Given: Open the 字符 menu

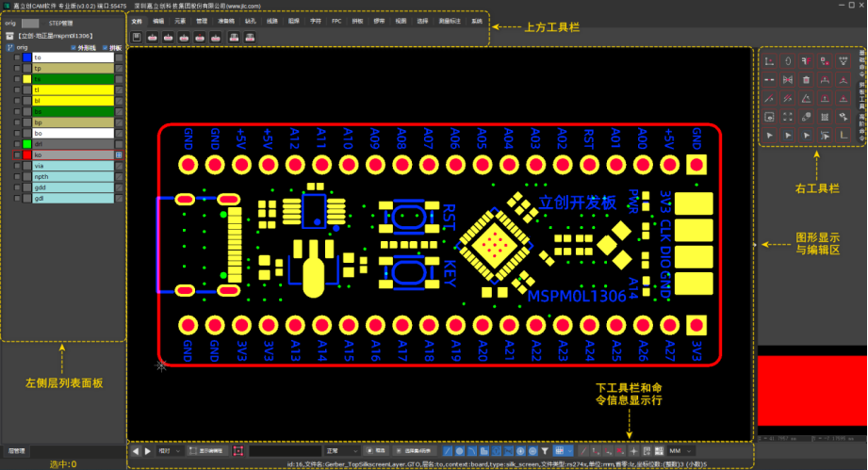Looking at the screenshot, I should (x=316, y=21).
